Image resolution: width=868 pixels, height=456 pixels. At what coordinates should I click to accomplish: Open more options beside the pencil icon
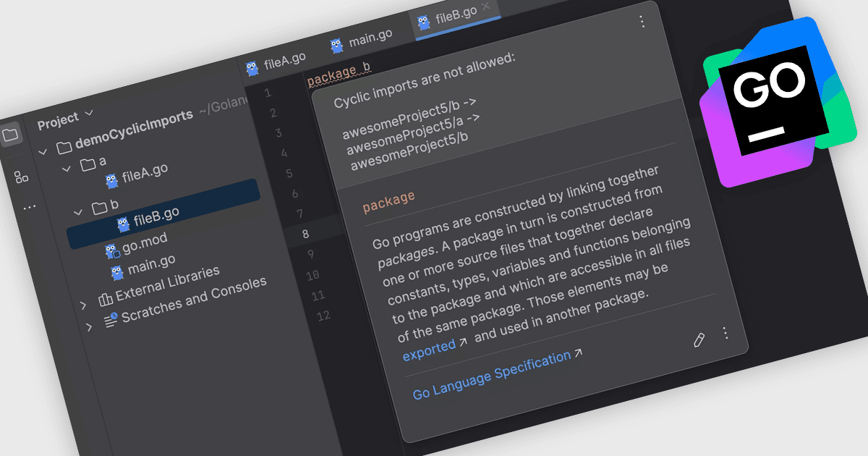click(726, 333)
